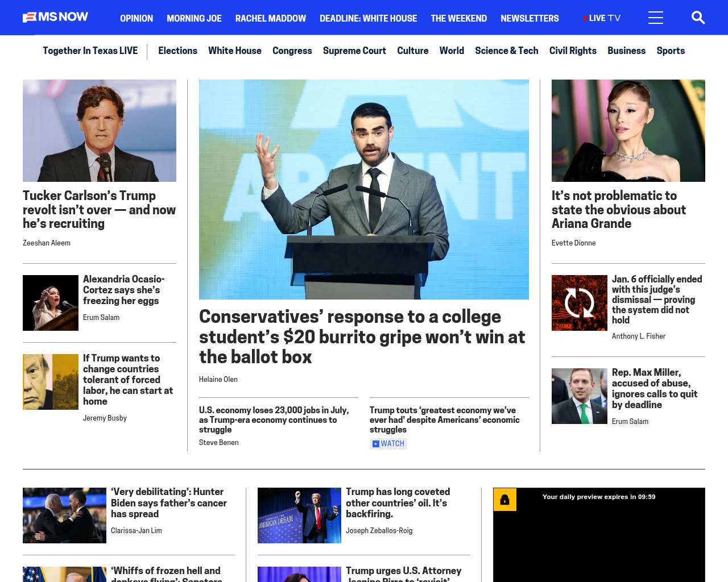View author Helaine Olen's page
Screen dimensions: 728x582
point(218,380)
